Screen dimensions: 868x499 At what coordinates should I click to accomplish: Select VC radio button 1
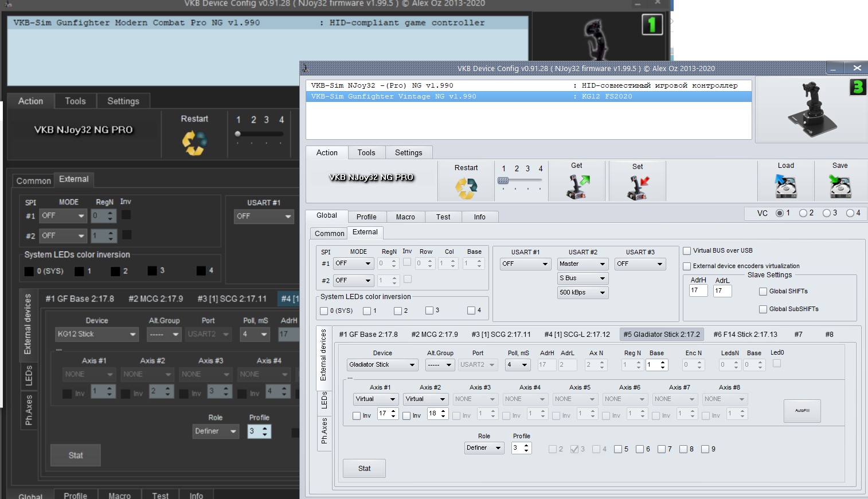[x=780, y=213]
